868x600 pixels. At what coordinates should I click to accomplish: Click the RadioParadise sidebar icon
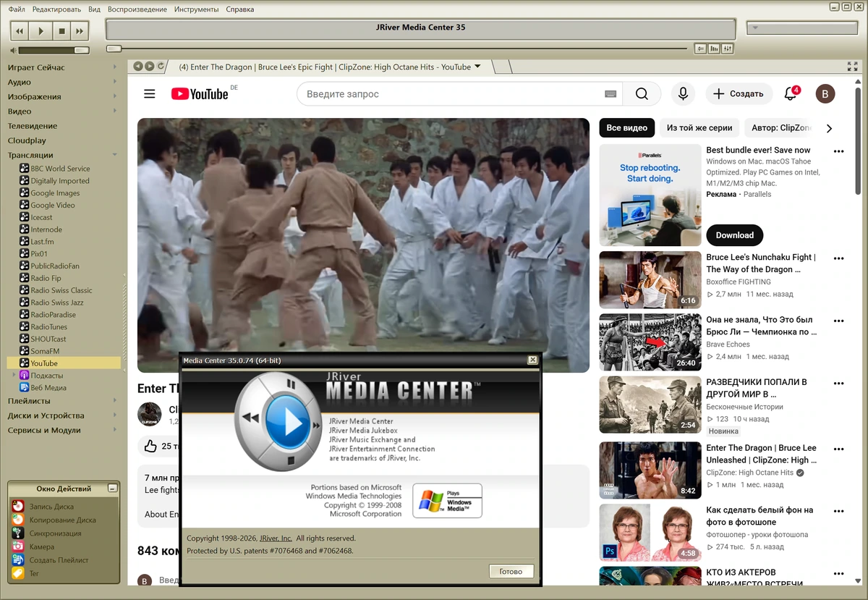[24, 315]
